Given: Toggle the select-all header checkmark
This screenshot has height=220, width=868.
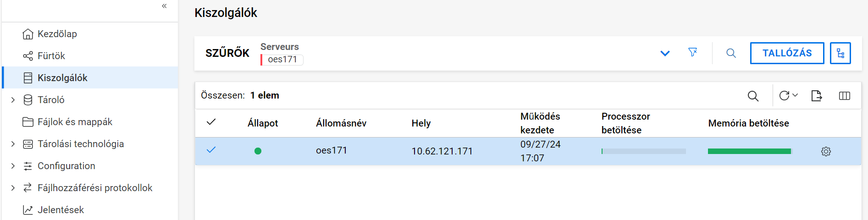Looking at the screenshot, I should coord(211,122).
